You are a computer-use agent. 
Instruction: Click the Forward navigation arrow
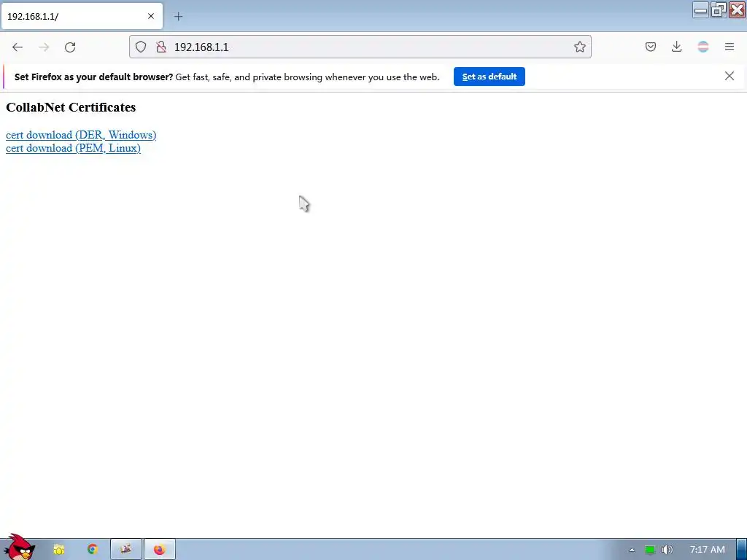(44, 47)
